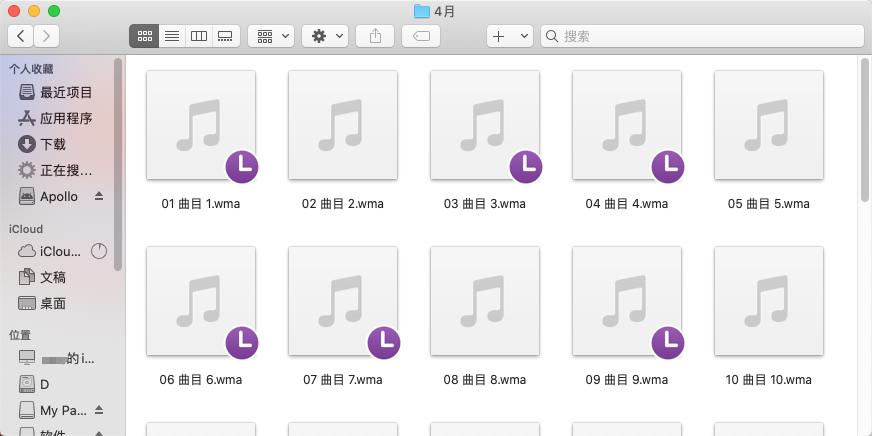Switch to list view
The image size is (872, 436).
(172, 36)
